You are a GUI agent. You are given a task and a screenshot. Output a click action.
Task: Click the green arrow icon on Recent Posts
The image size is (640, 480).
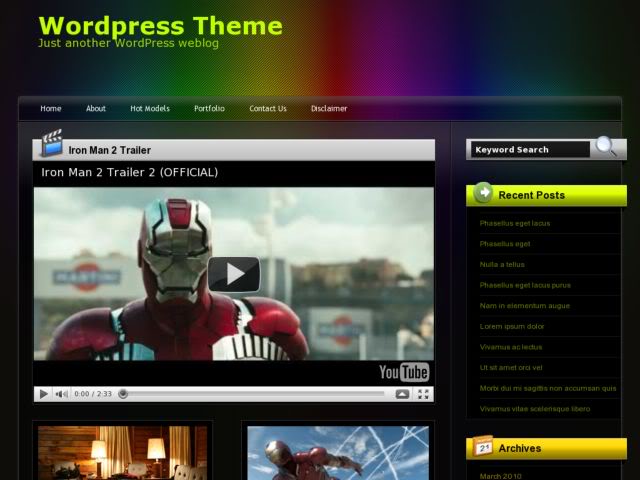483,192
